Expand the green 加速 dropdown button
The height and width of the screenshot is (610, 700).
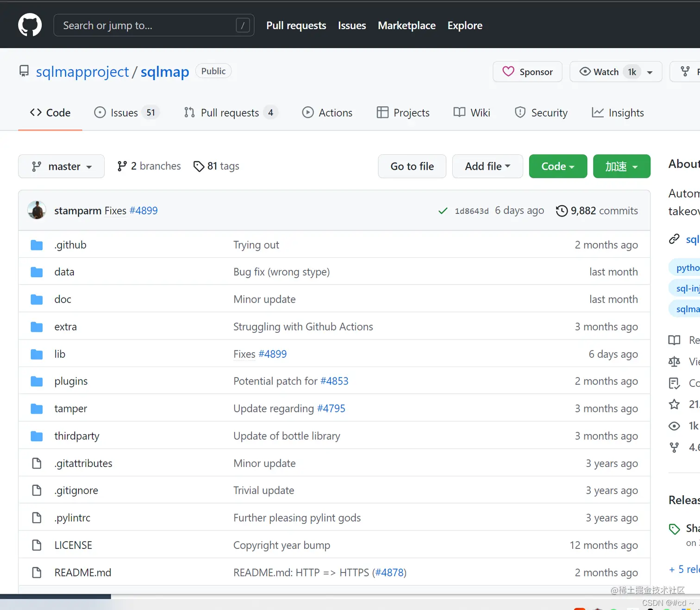(621, 166)
